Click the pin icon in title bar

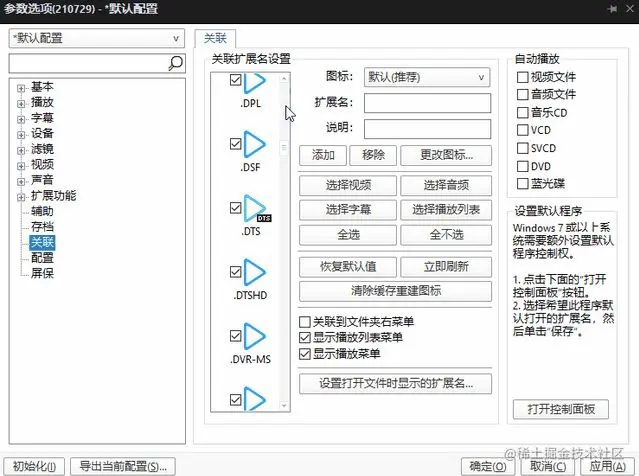point(612,9)
